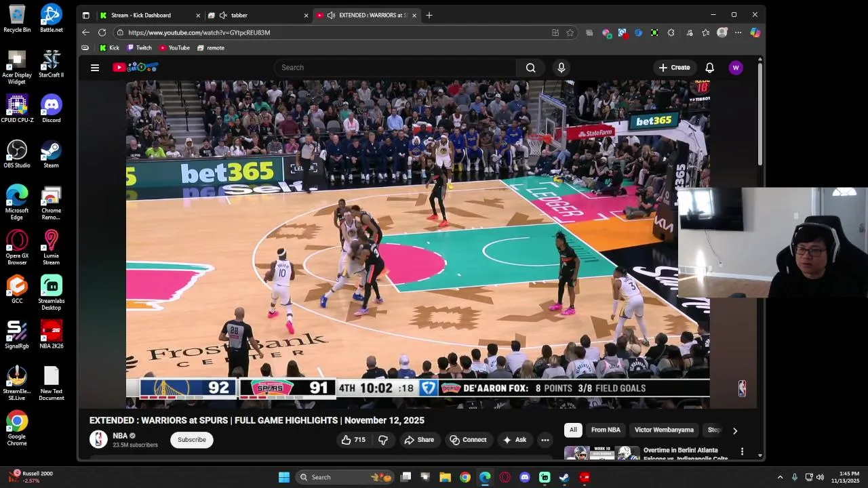Screen dimensions: 868x488
Task: Open the StarCraft II desktop shortcut
Action: click(51, 64)
